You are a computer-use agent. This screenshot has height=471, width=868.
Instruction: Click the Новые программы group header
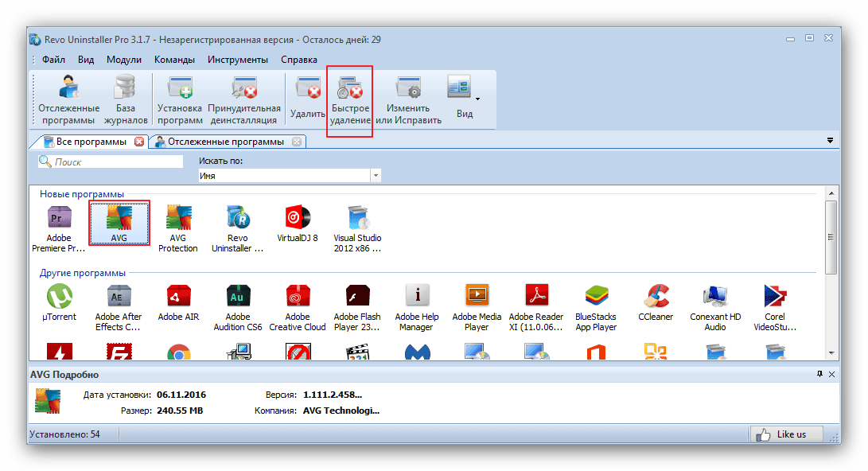(81, 194)
